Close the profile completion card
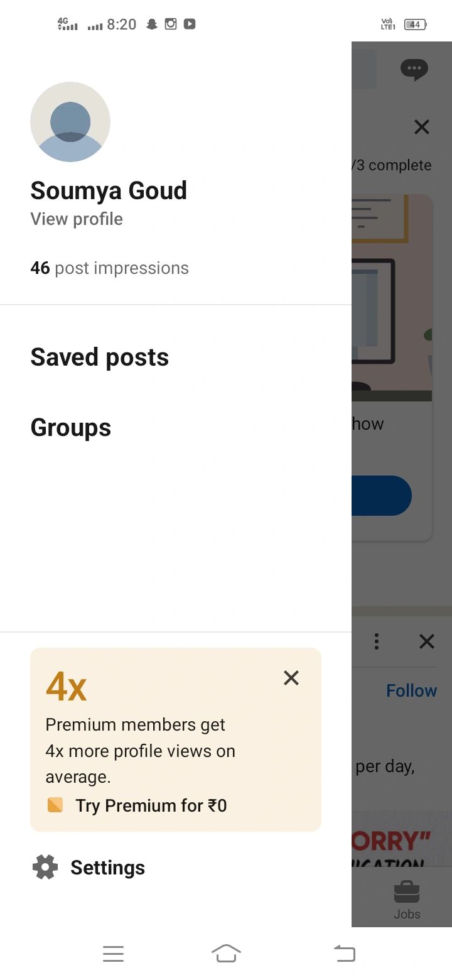This screenshot has width=452, height=980. click(422, 128)
